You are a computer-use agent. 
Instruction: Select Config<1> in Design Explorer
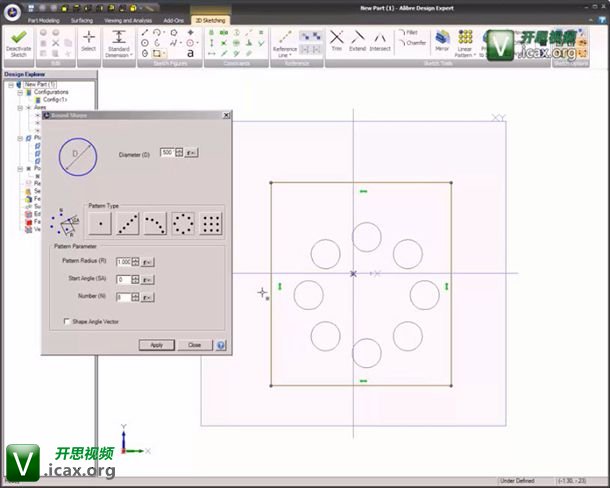pyautogui.click(x=55, y=100)
